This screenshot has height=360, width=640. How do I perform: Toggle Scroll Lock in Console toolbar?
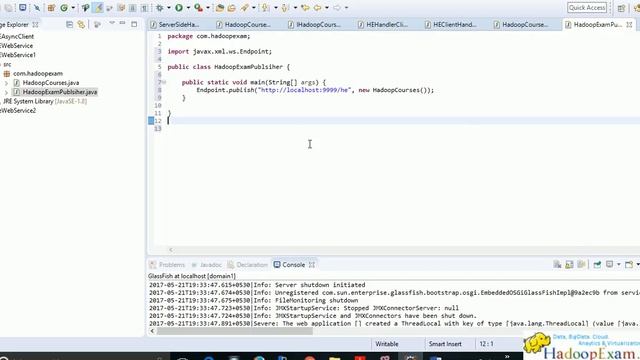[569, 264]
